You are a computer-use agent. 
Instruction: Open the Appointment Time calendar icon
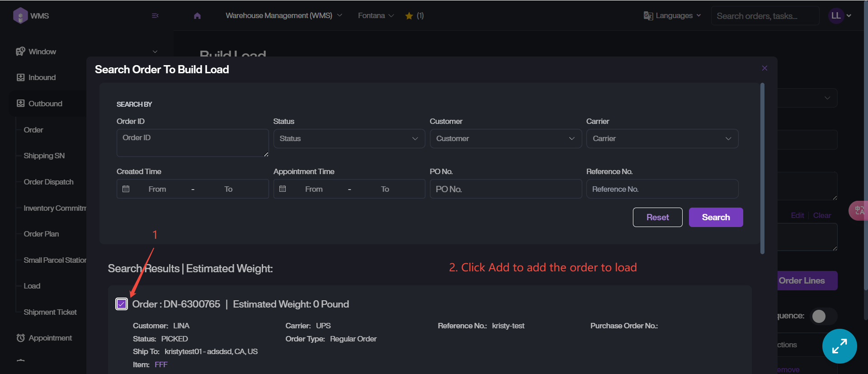click(x=283, y=189)
